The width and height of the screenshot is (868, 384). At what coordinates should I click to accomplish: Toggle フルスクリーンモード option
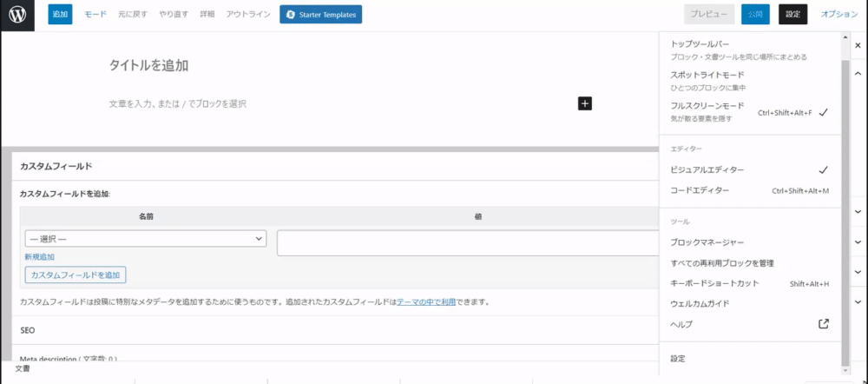(750, 112)
